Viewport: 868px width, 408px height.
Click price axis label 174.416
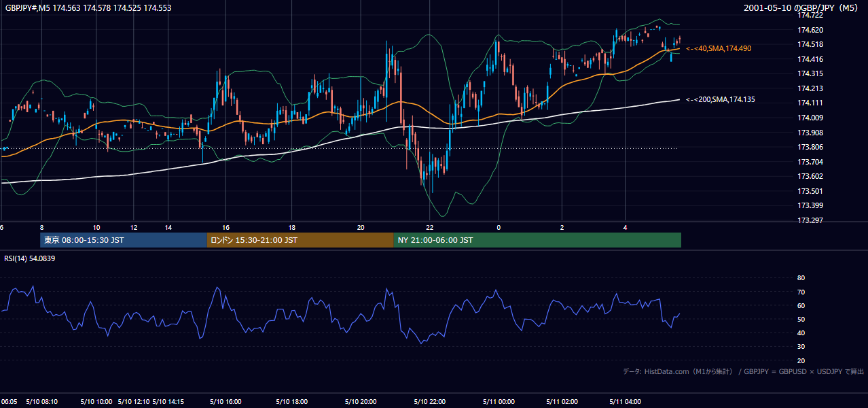point(810,59)
